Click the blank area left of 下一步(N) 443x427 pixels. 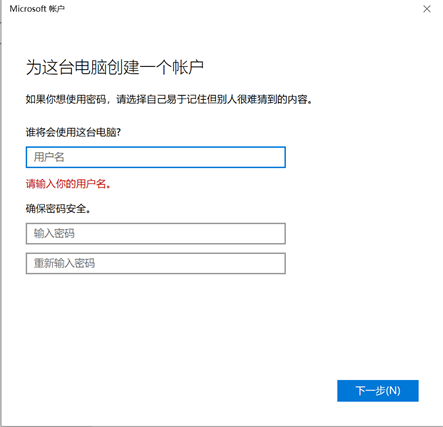tap(180, 391)
